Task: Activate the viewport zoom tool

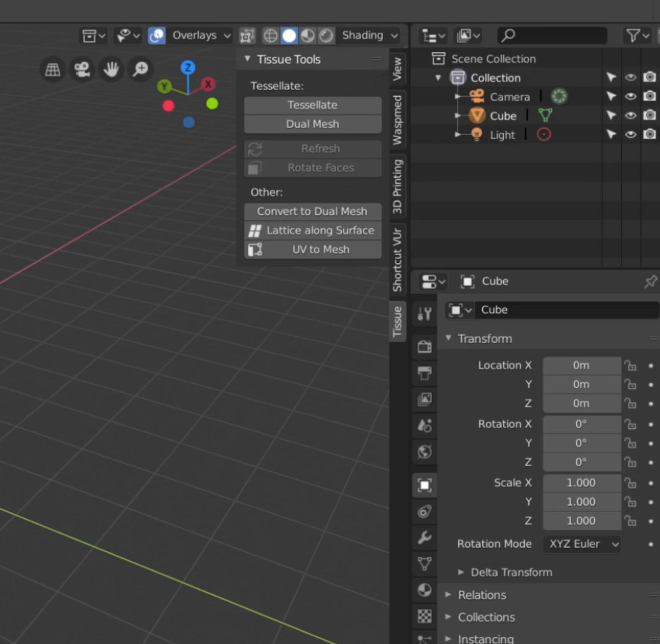Action: click(x=140, y=69)
